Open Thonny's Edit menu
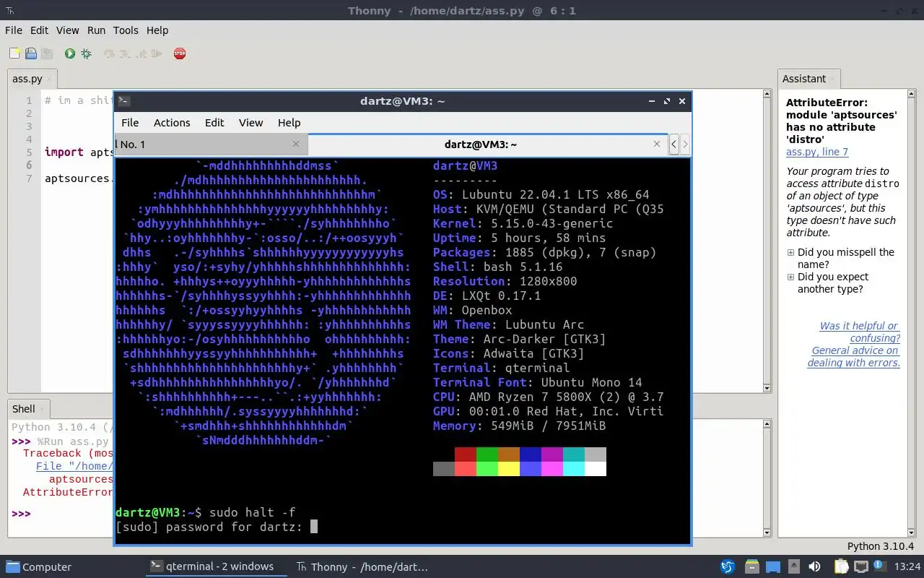This screenshot has height=578, width=924. [39, 30]
